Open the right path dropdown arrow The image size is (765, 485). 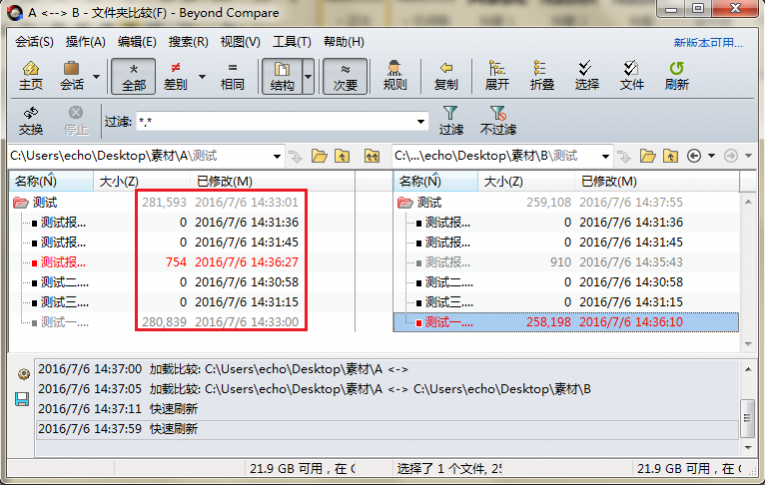pyautogui.click(x=605, y=157)
